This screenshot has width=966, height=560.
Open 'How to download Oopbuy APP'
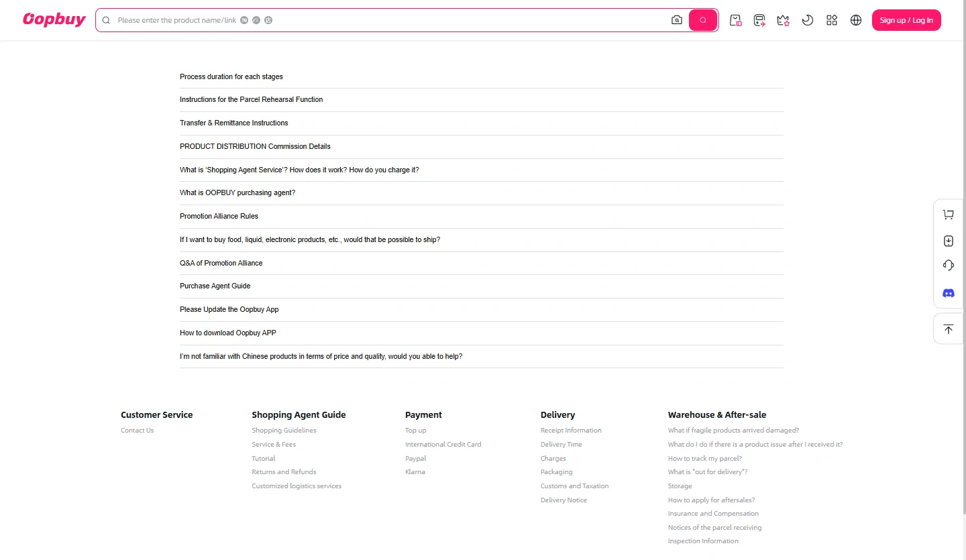click(x=481, y=333)
